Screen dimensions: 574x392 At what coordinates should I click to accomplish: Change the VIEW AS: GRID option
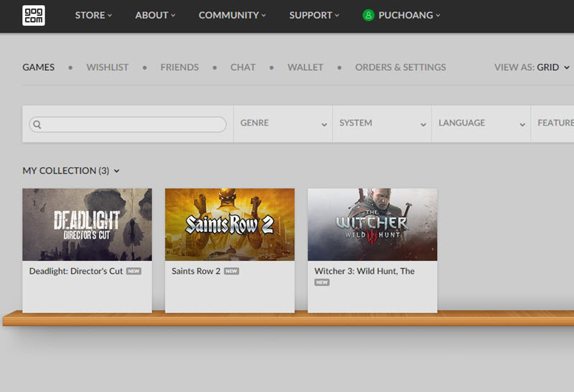tap(532, 67)
